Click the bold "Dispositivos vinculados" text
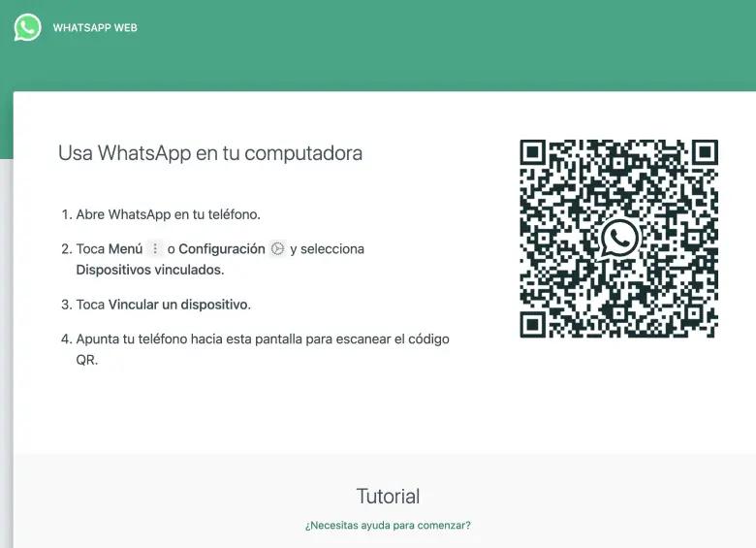Image resolution: width=756 pixels, height=548 pixels. pos(149,271)
